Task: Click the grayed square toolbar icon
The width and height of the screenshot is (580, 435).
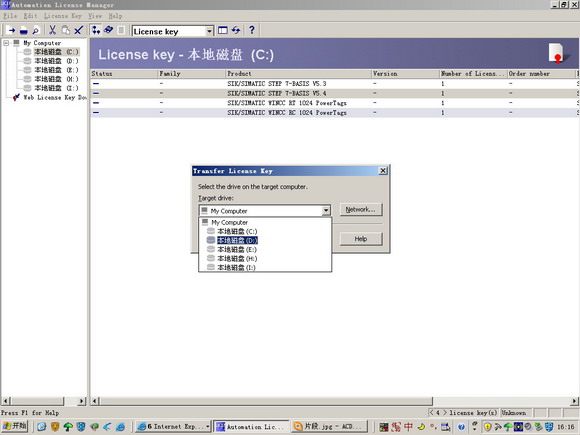Action: [x=121, y=30]
